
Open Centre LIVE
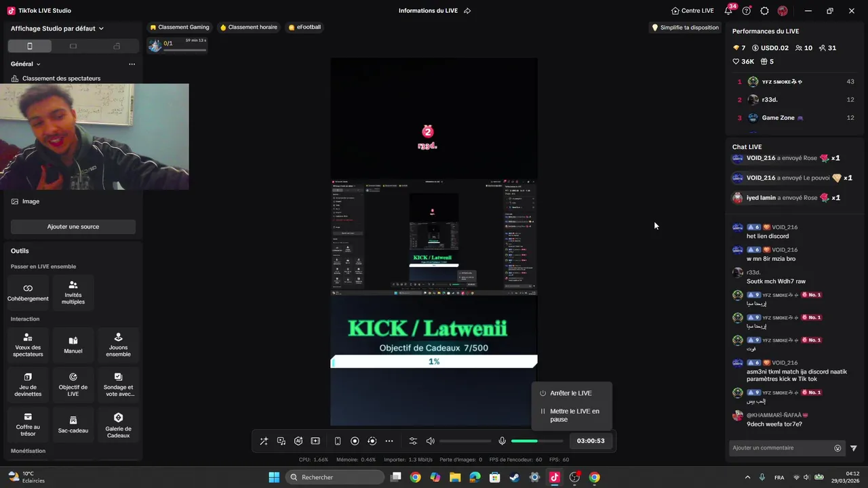[692, 11]
